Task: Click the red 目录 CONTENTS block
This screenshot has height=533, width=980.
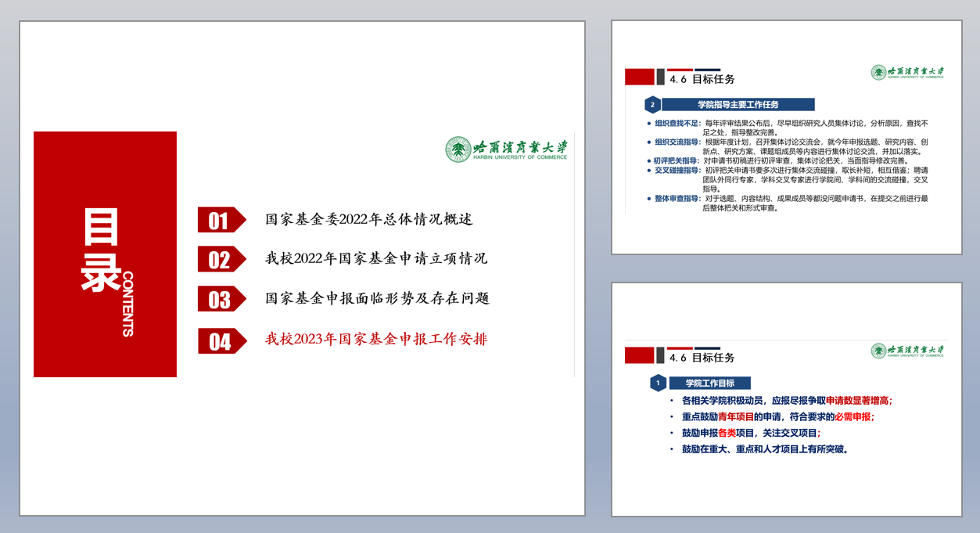Action: tap(105, 254)
